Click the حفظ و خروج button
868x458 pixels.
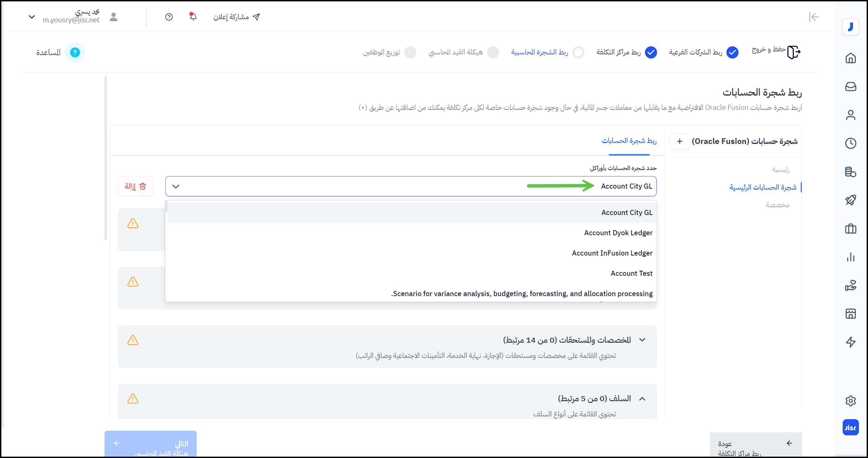[x=776, y=52]
